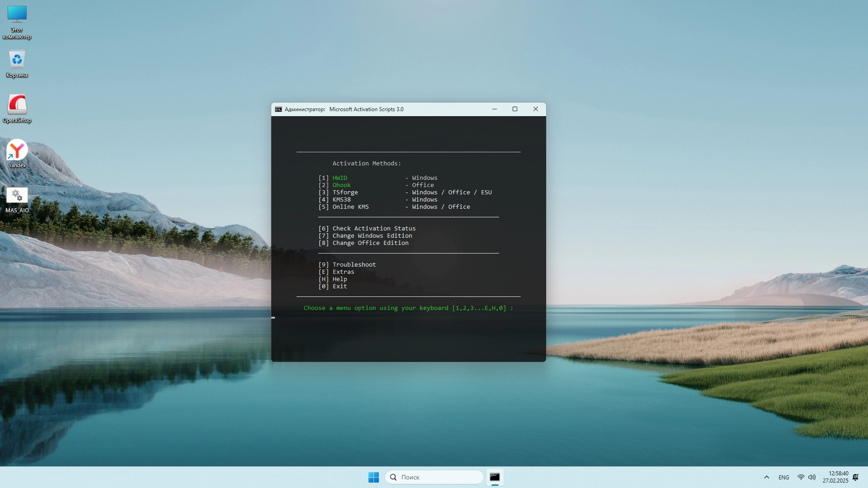Viewport: 868px width, 488px height.
Task: Click the window title Microsoft Activation Scripts 3.0
Action: click(x=366, y=109)
